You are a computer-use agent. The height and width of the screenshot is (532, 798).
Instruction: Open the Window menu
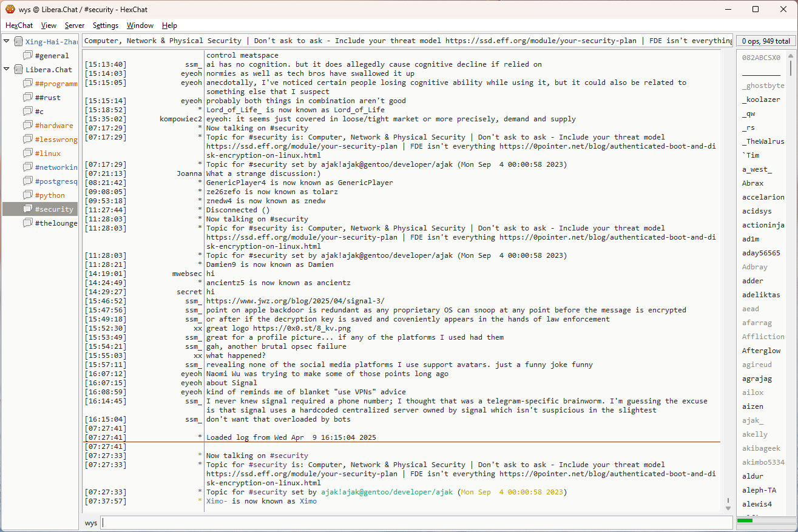(140, 25)
